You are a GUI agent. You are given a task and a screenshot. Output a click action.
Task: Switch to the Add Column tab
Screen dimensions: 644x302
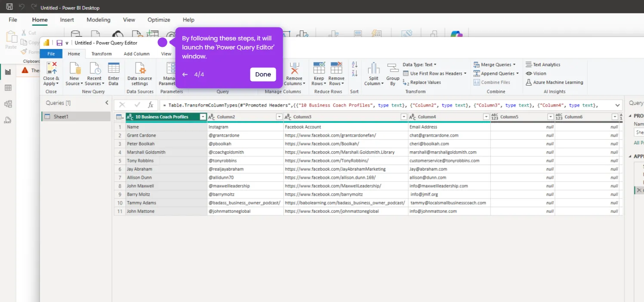pyautogui.click(x=137, y=54)
